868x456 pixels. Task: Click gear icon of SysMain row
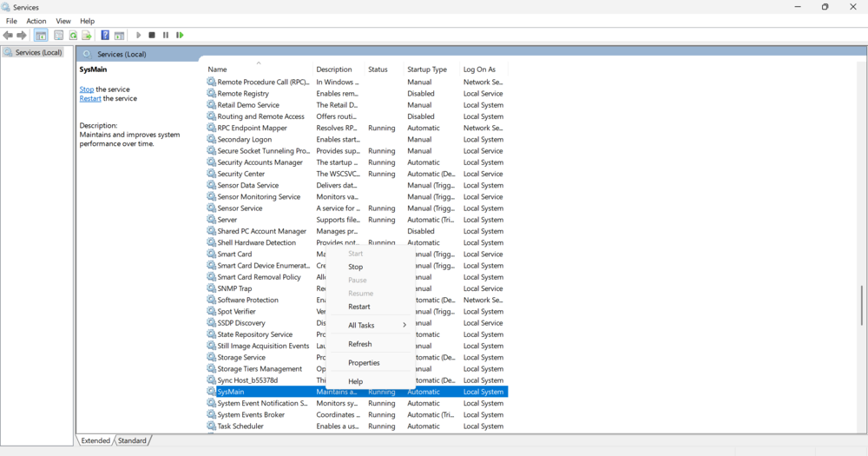211,391
